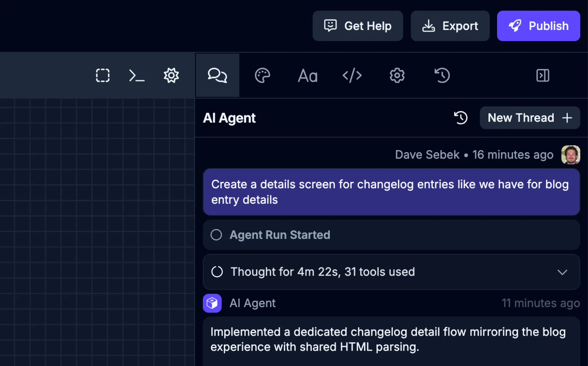Click the Publish button
Screen dimensions: 588x366
[538, 26]
